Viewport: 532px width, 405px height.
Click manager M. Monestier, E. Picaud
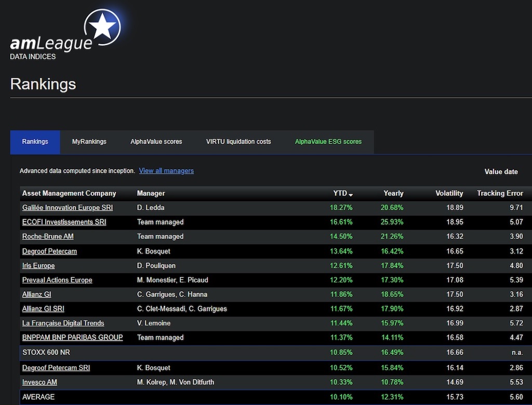tap(172, 280)
